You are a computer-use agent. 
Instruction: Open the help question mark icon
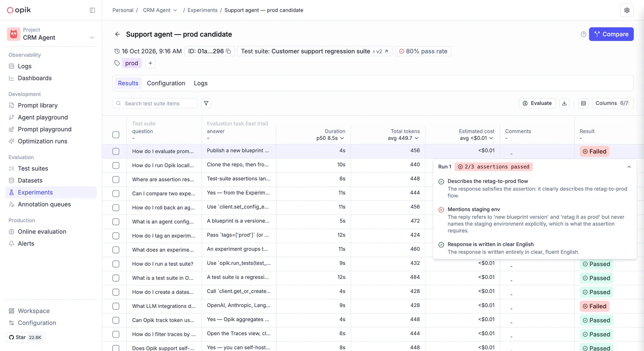coord(583,34)
